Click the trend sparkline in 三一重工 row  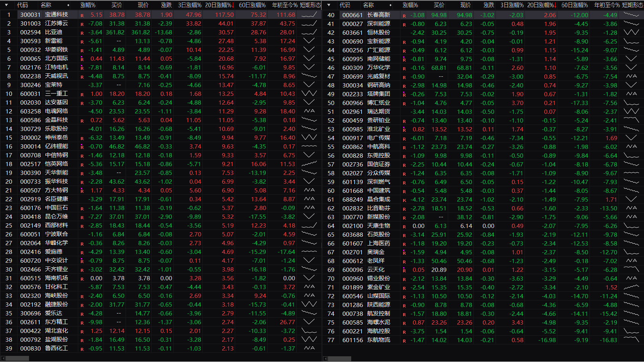click(309, 94)
